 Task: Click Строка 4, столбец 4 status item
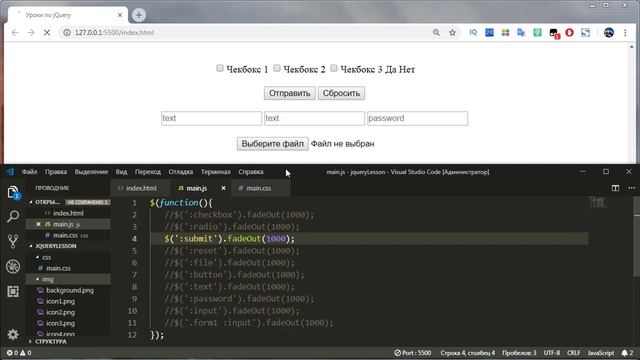tap(467, 353)
